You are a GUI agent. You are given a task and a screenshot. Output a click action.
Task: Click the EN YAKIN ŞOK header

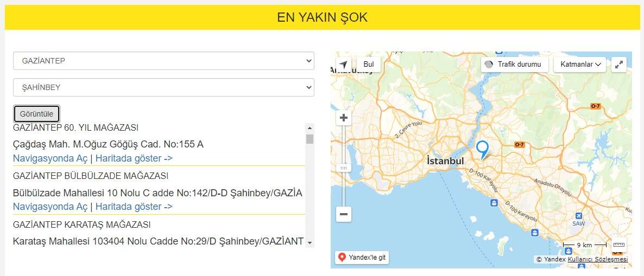tap(322, 17)
